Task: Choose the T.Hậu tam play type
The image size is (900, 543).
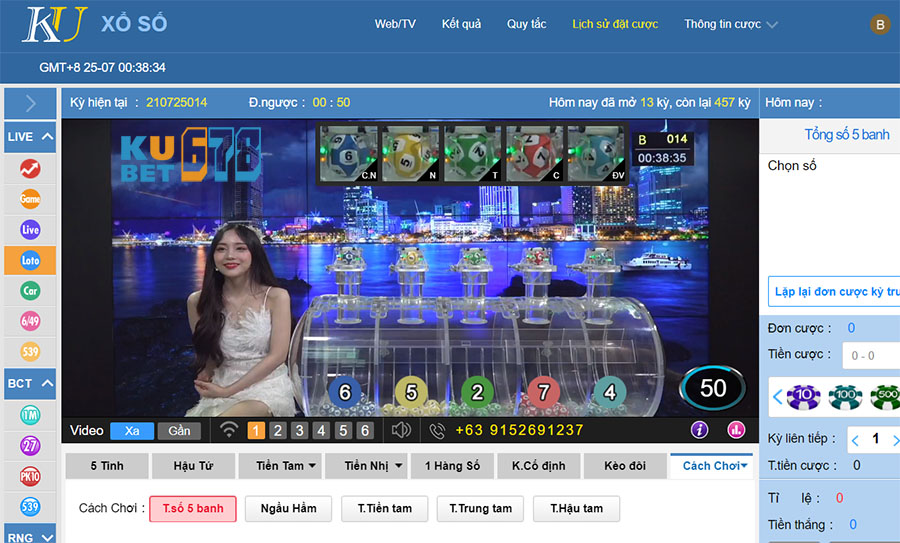Action: [576, 509]
